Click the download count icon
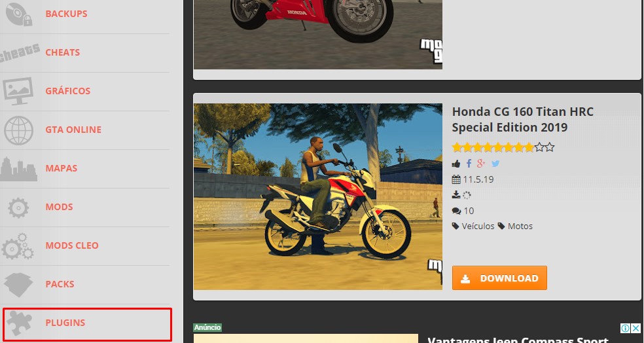The image size is (644, 343). (x=456, y=194)
